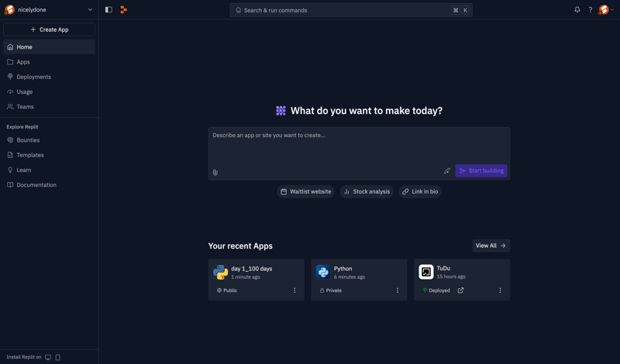
Task: Open more options for day 1_100 days
Action: click(x=294, y=290)
